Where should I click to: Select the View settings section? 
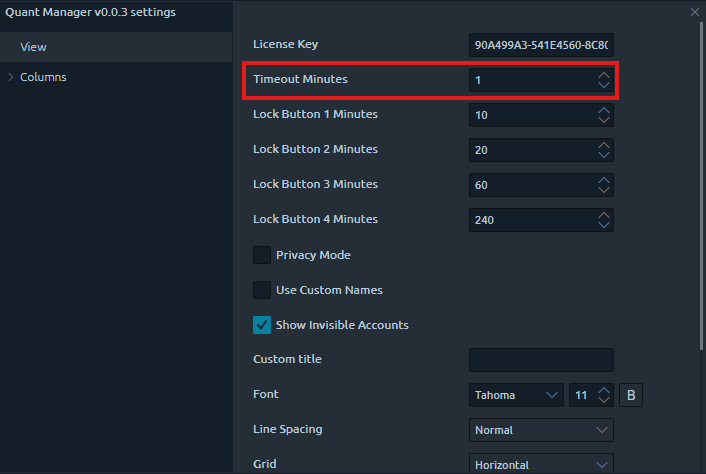point(34,47)
